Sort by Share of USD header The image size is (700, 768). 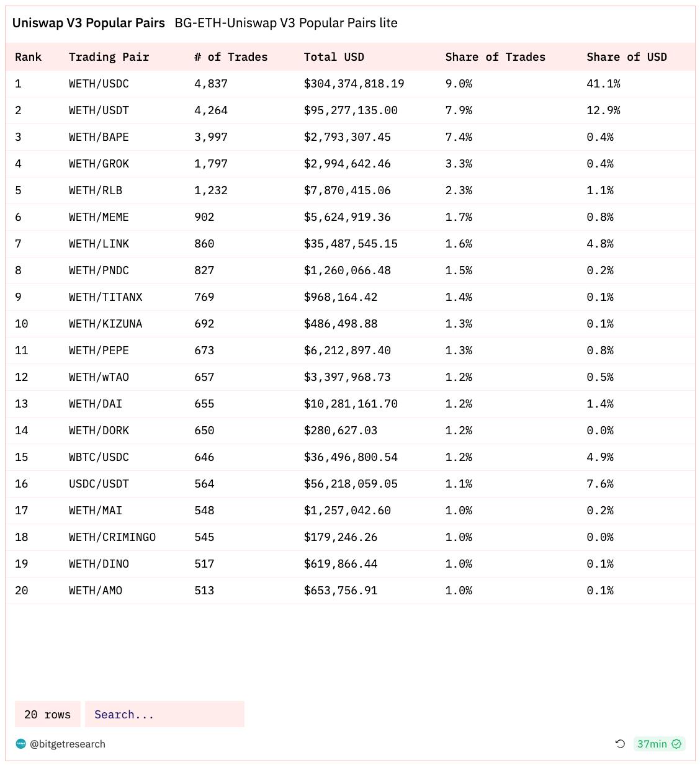(627, 57)
